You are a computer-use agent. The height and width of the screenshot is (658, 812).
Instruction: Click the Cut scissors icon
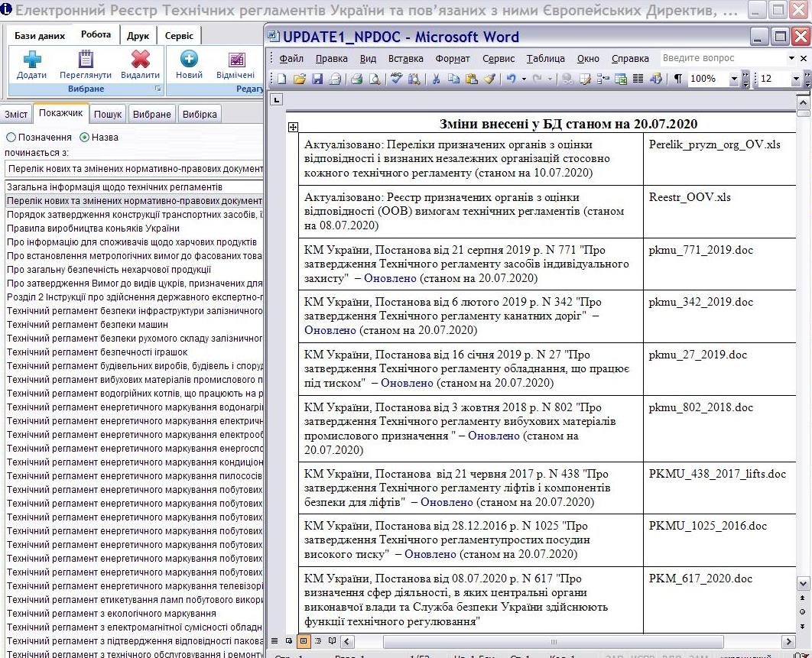coord(436,79)
